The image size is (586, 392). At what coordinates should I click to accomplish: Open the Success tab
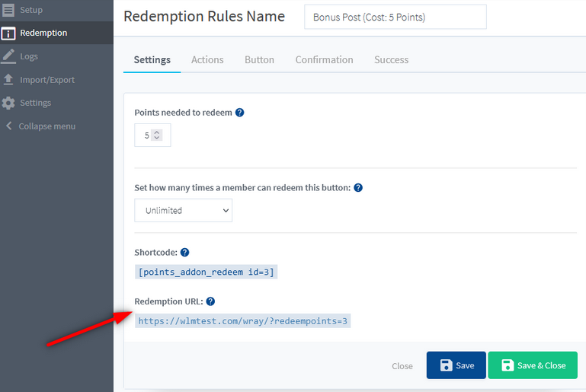click(x=391, y=59)
